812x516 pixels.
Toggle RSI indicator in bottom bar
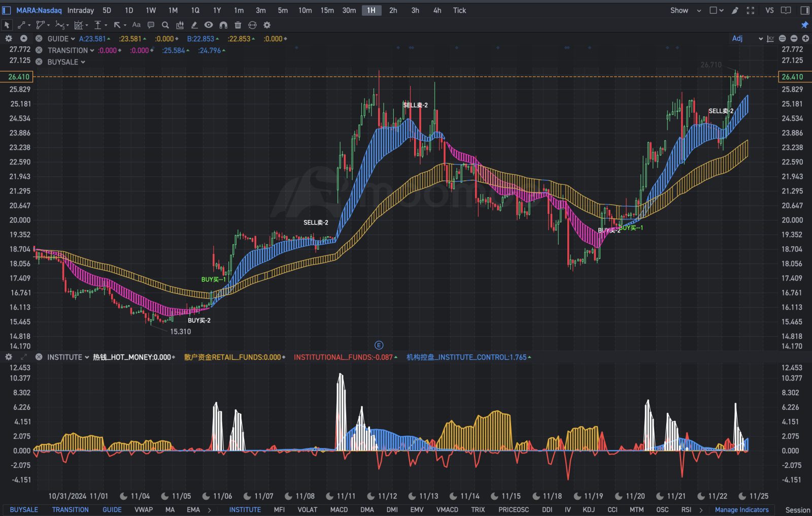[686, 509]
